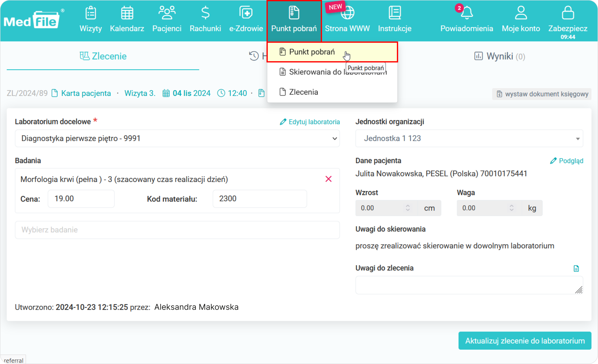Adjust the Waga spinner arrows

(x=512, y=208)
